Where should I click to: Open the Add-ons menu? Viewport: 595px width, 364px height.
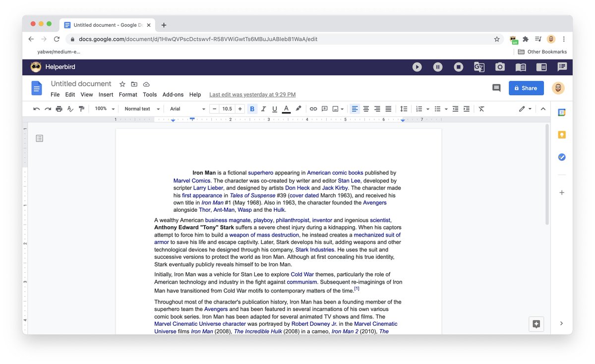click(173, 95)
